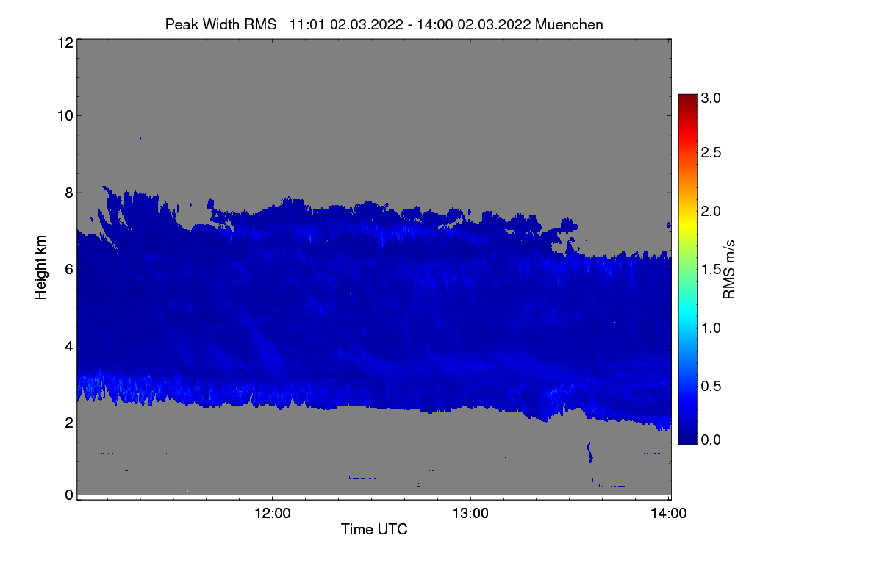The image size is (882, 588).
Task: Click the dark blue bottom of colorbar
Action: (687, 440)
